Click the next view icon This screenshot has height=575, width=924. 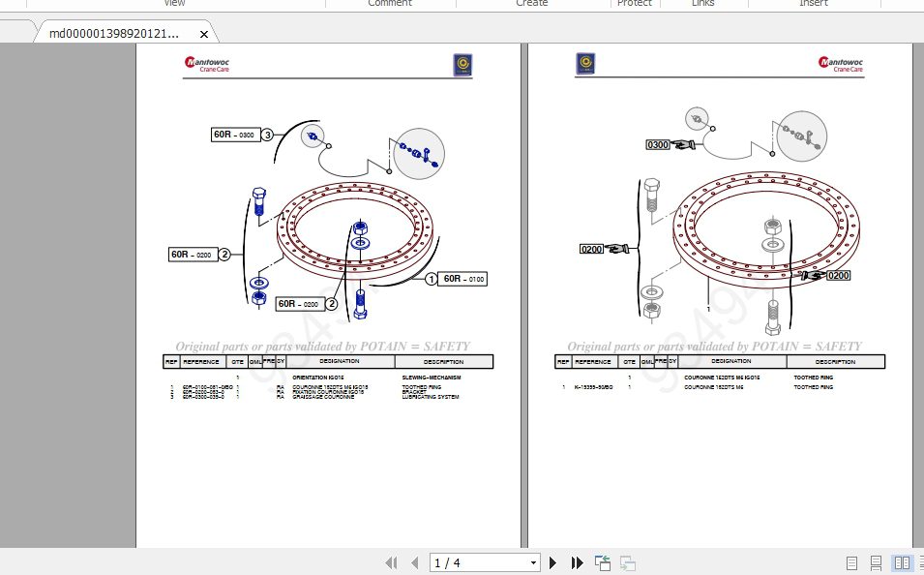[627, 562]
